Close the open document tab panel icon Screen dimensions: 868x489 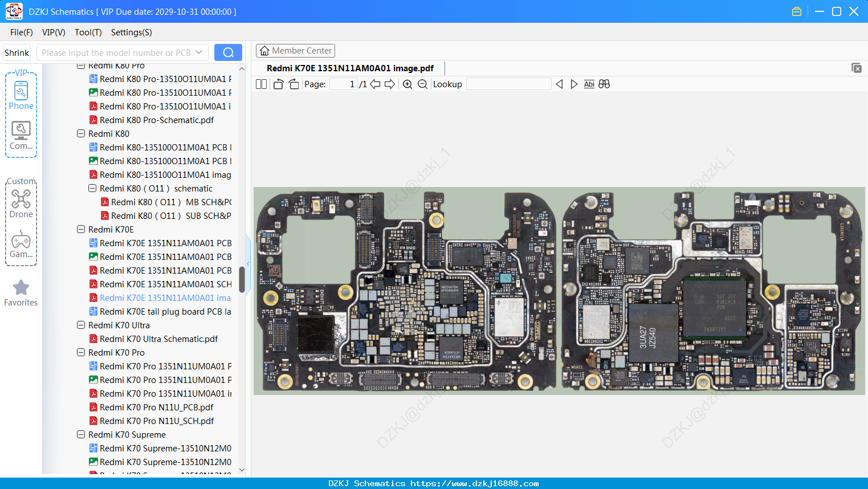point(857,68)
